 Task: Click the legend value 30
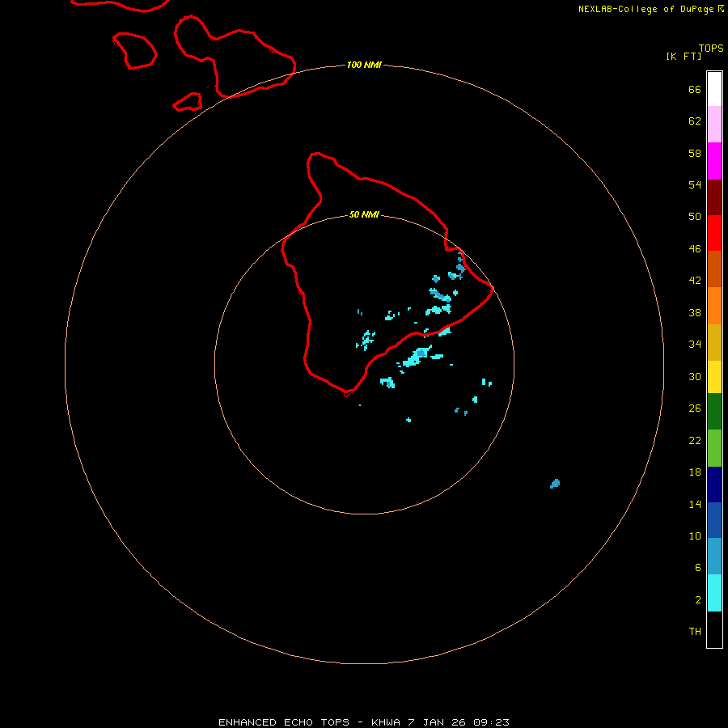pos(695,376)
